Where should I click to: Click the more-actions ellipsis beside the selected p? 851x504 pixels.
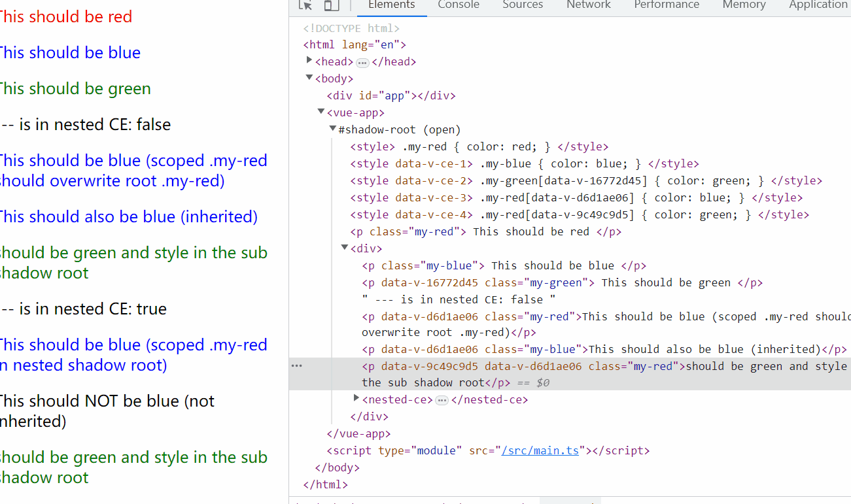pos(296,365)
